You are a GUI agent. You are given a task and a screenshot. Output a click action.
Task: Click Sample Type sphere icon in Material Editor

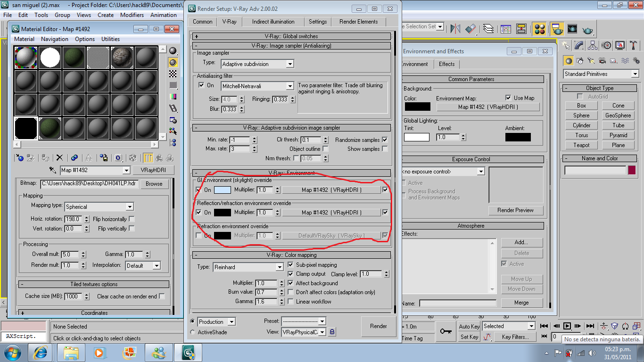[173, 51]
